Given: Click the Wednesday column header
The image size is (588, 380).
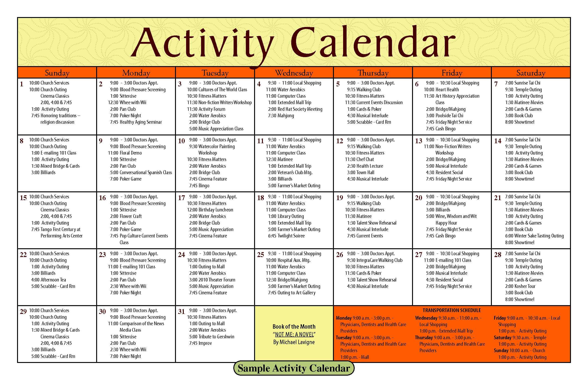Looking at the screenshot, I should 294,70.
